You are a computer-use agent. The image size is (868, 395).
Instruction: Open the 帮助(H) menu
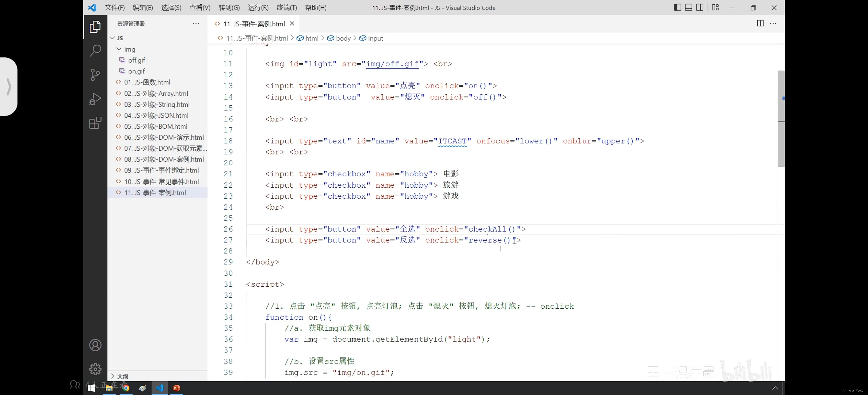316,7
